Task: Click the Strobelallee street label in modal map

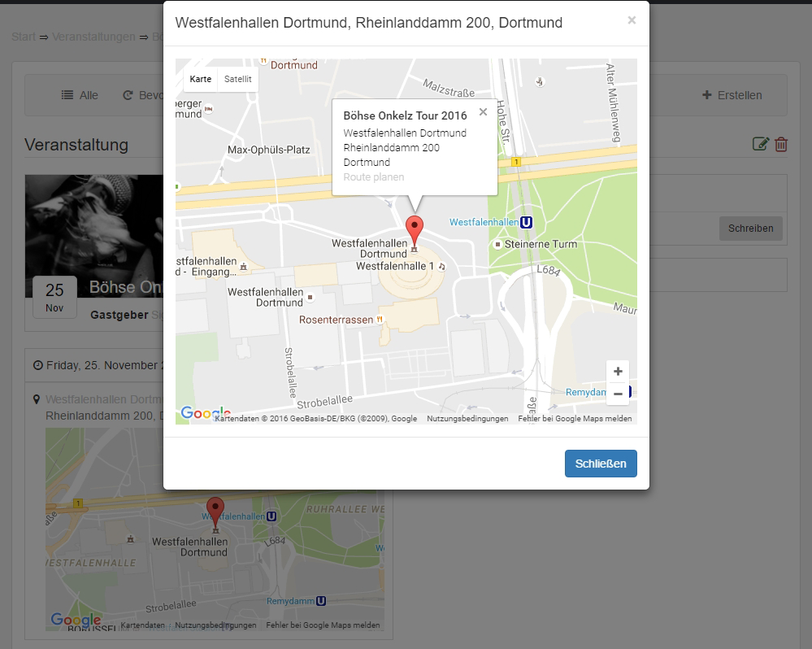Action: (324, 402)
